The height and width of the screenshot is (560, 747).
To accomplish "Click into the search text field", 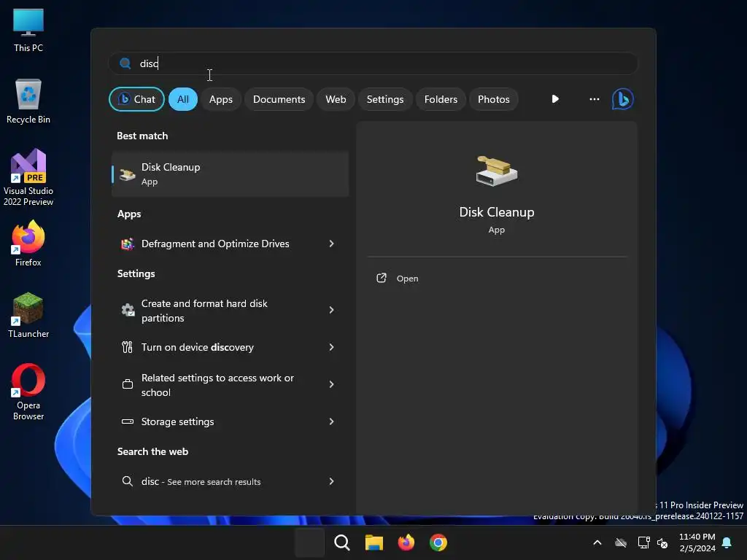I will tap(373, 63).
